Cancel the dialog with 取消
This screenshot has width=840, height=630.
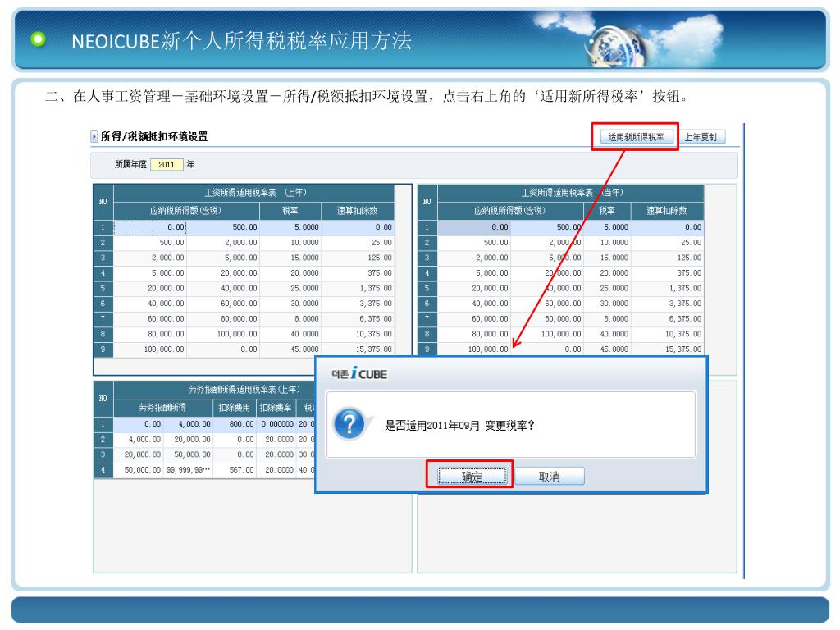click(550, 476)
